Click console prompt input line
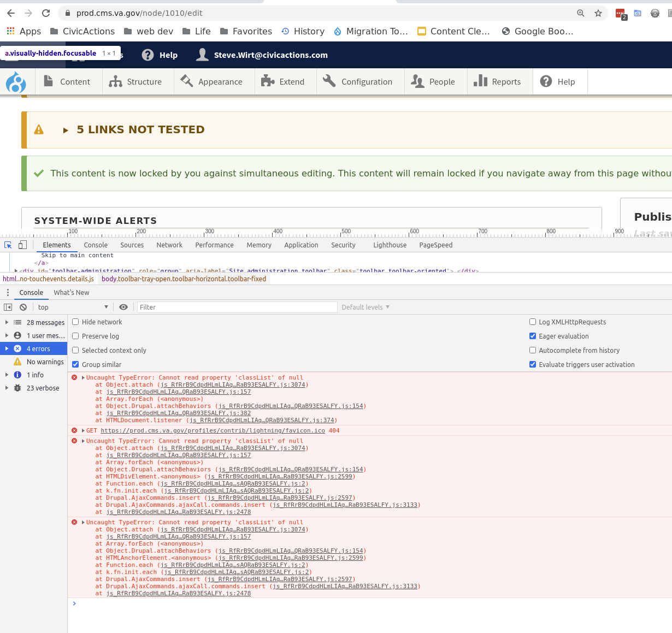 tap(372, 604)
